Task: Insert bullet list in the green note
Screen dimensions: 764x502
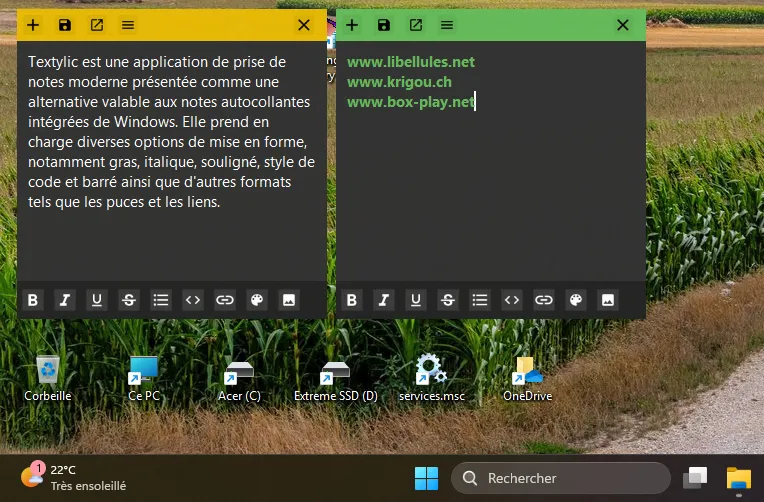Action: 480,300
